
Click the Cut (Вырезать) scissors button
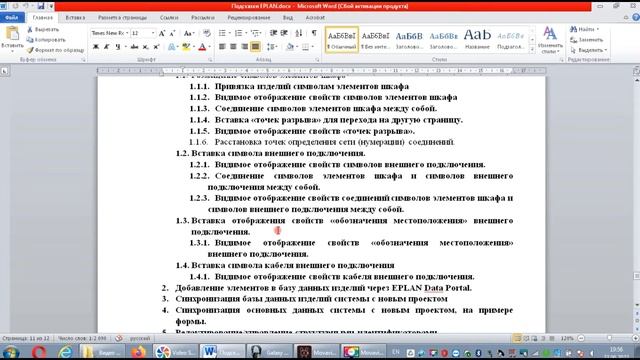(43, 29)
